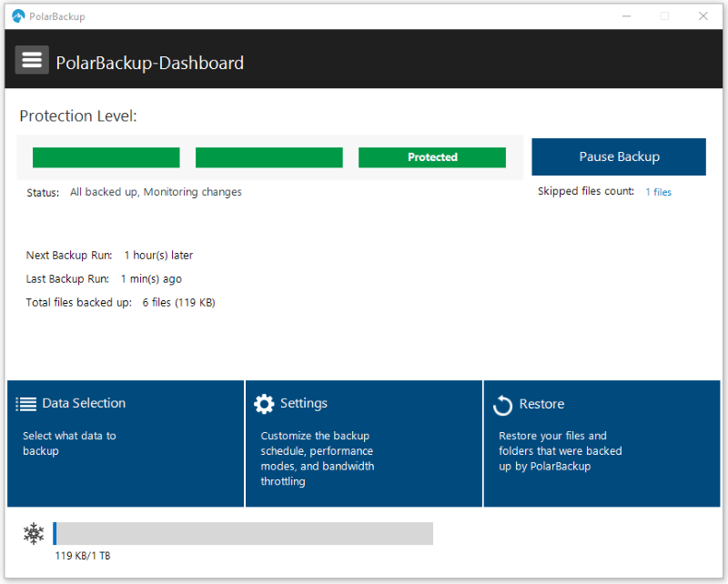Image resolution: width=728 pixels, height=584 pixels.
Task: Select the Settings tile description text
Action: pyautogui.click(x=317, y=458)
